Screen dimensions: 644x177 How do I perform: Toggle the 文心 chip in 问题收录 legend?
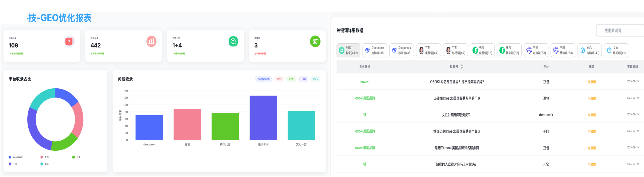pyautogui.click(x=315, y=79)
